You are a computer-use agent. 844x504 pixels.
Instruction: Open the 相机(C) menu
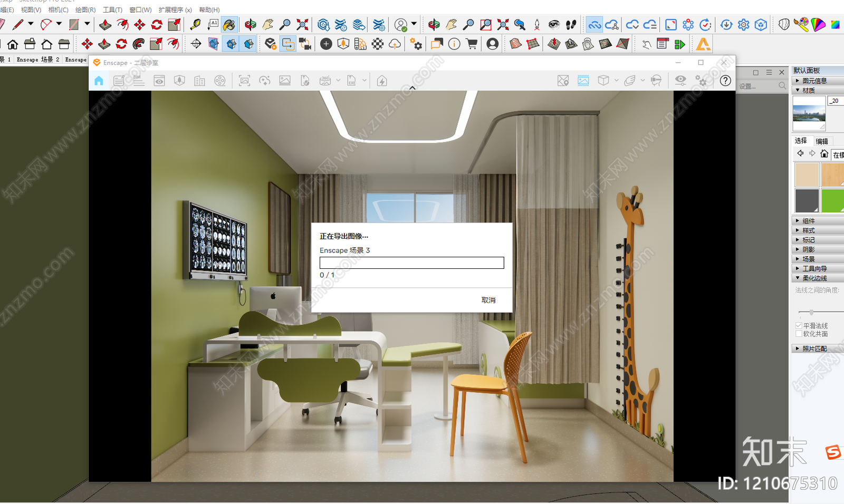[x=58, y=10]
